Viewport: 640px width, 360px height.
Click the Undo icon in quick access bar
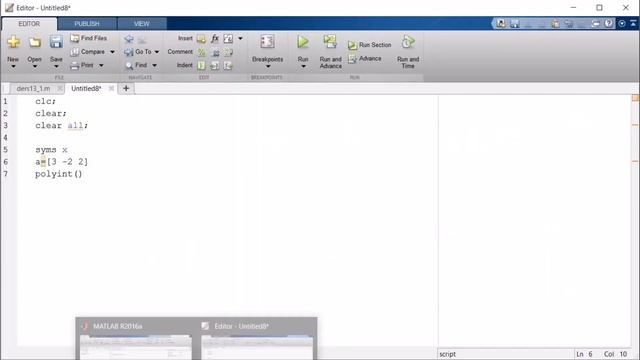coord(569,24)
